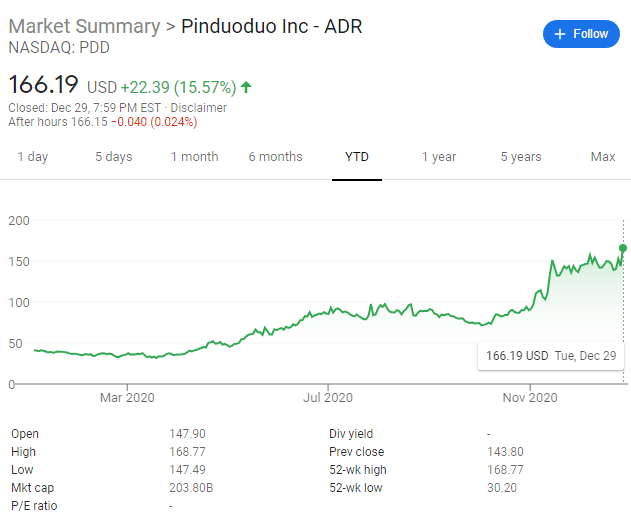Show the 6 months chart

(275, 157)
